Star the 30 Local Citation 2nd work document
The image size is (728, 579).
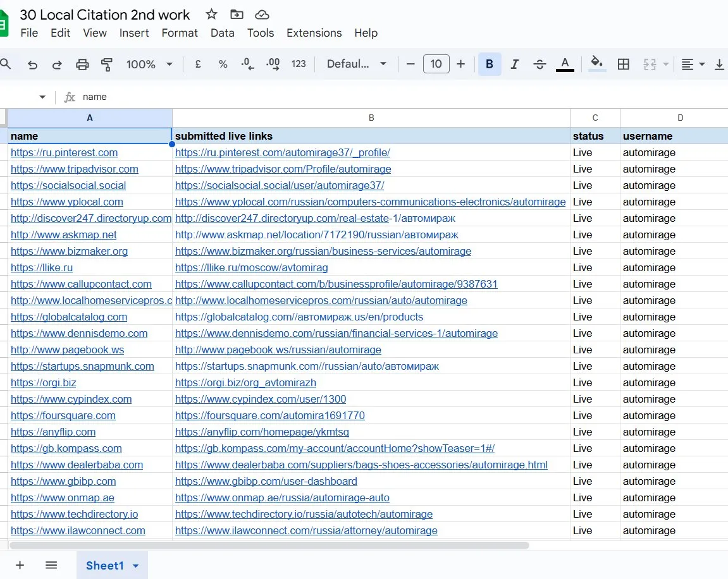[x=211, y=15]
